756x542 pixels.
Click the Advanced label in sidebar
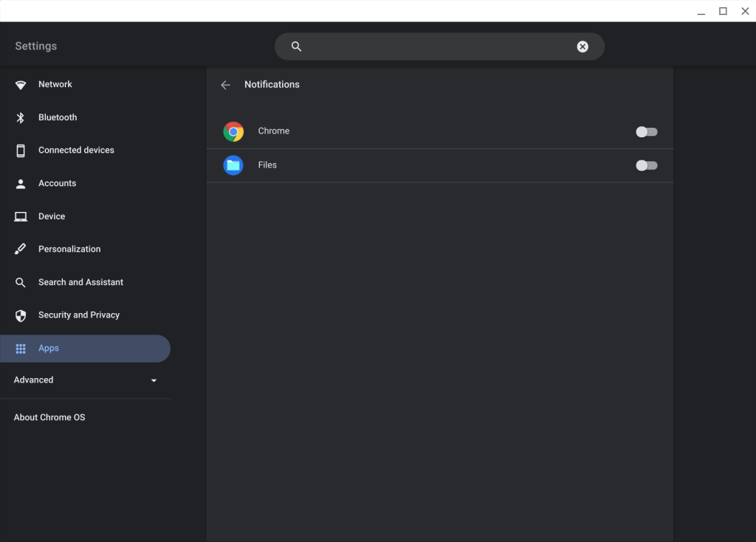tap(33, 380)
